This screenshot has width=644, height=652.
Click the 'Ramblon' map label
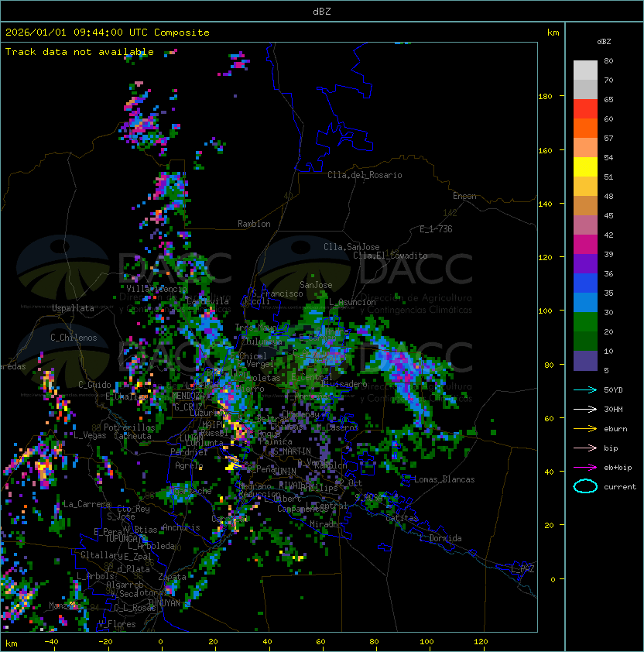tap(254, 224)
